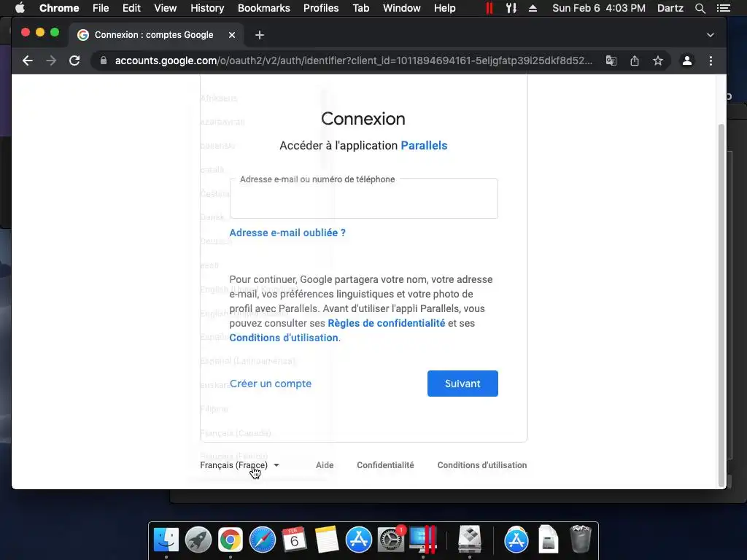This screenshot has width=747, height=560.
Task: Reload the current page
Action: pyautogui.click(x=74, y=61)
